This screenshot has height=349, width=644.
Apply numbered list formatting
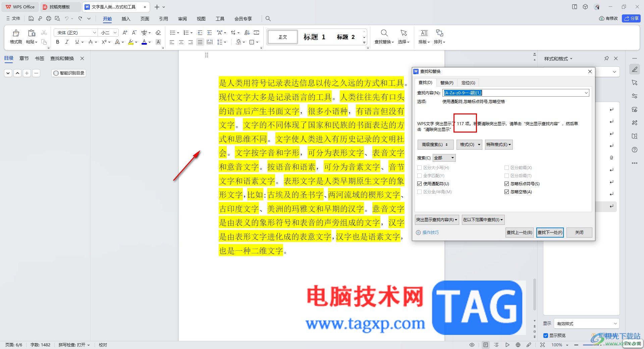point(186,33)
